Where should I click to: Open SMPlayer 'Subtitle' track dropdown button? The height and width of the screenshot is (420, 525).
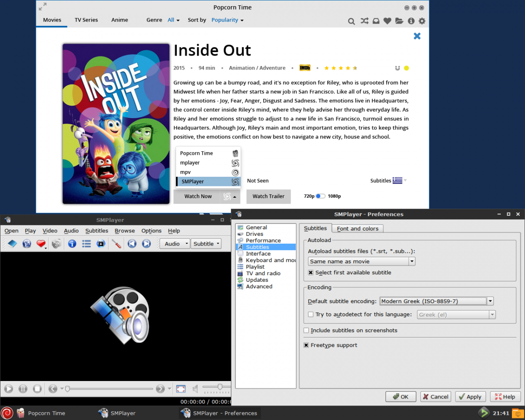pyautogui.click(x=206, y=244)
